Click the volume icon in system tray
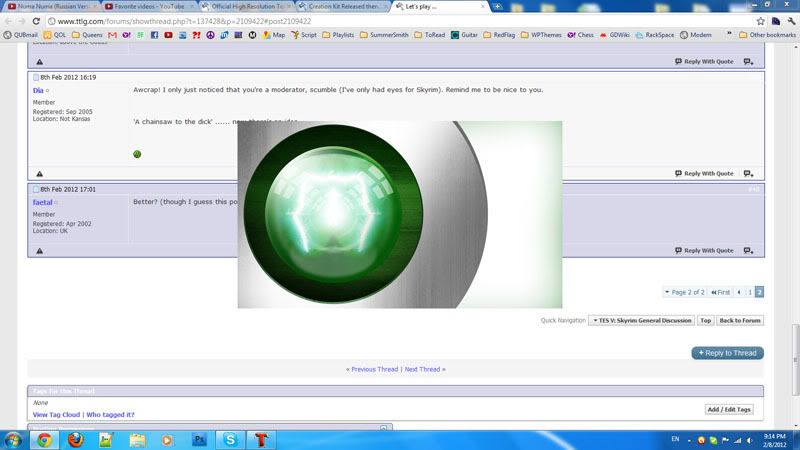This screenshot has width=800, height=450. click(749, 440)
